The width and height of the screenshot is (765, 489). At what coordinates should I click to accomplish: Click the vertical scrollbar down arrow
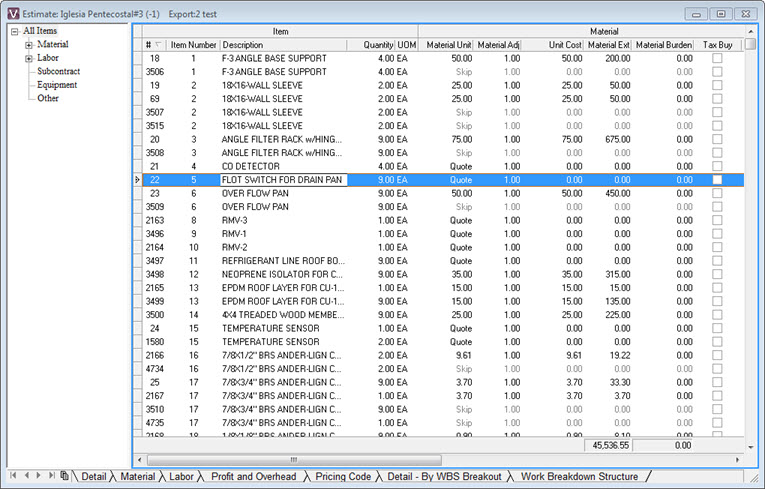coord(750,447)
